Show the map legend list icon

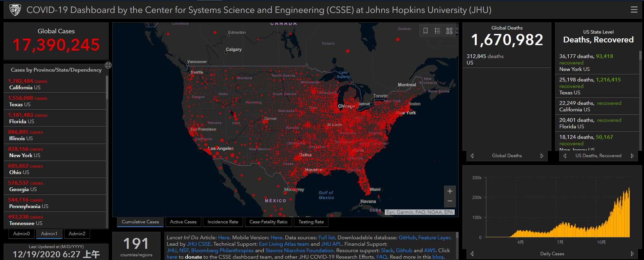pos(437,31)
